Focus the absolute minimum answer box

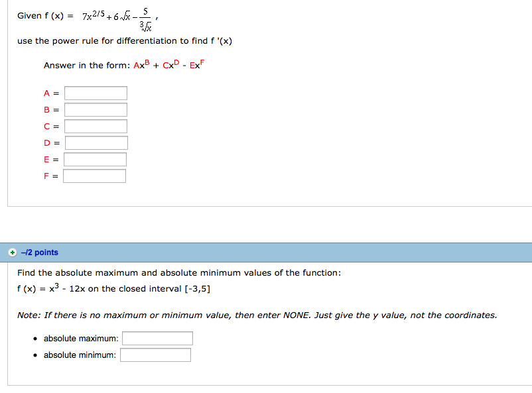(x=155, y=355)
